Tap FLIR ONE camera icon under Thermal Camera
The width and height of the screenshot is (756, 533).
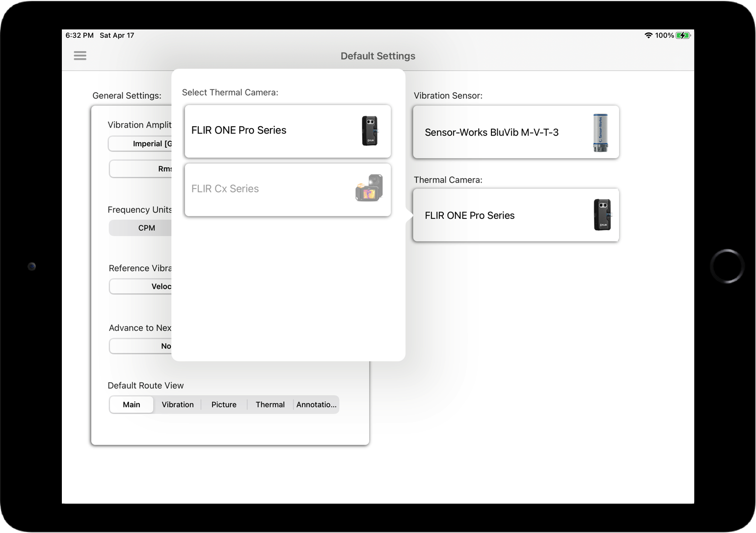tap(603, 215)
